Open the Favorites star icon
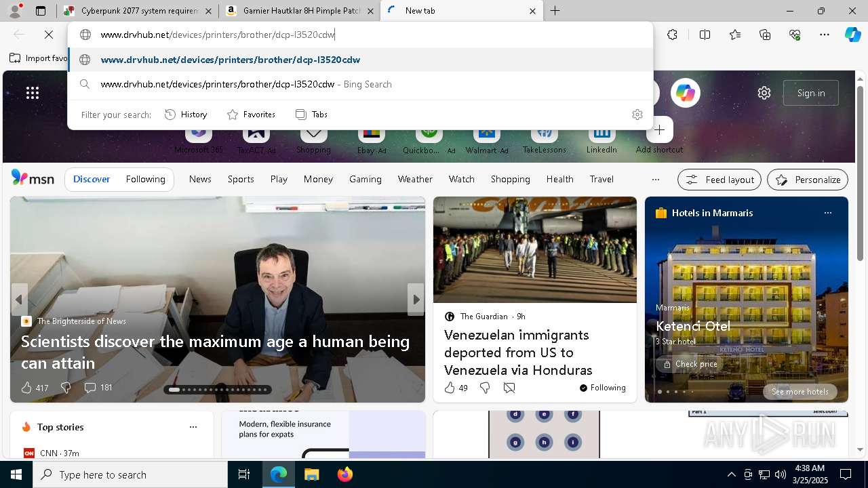 735,35
